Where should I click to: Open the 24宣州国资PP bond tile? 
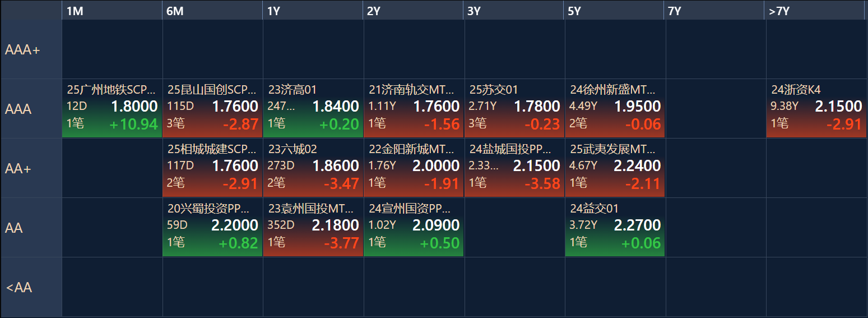coord(414,227)
